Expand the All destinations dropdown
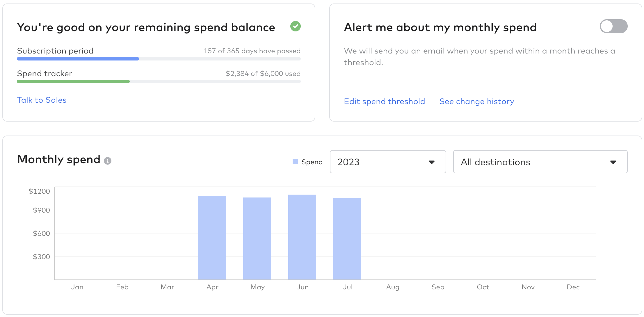 [540, 162]
